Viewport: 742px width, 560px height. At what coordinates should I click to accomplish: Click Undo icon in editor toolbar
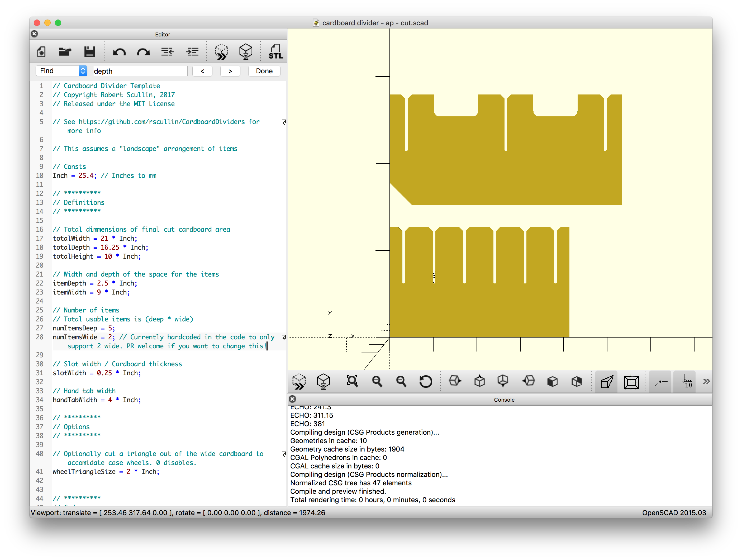click(119, 52)
